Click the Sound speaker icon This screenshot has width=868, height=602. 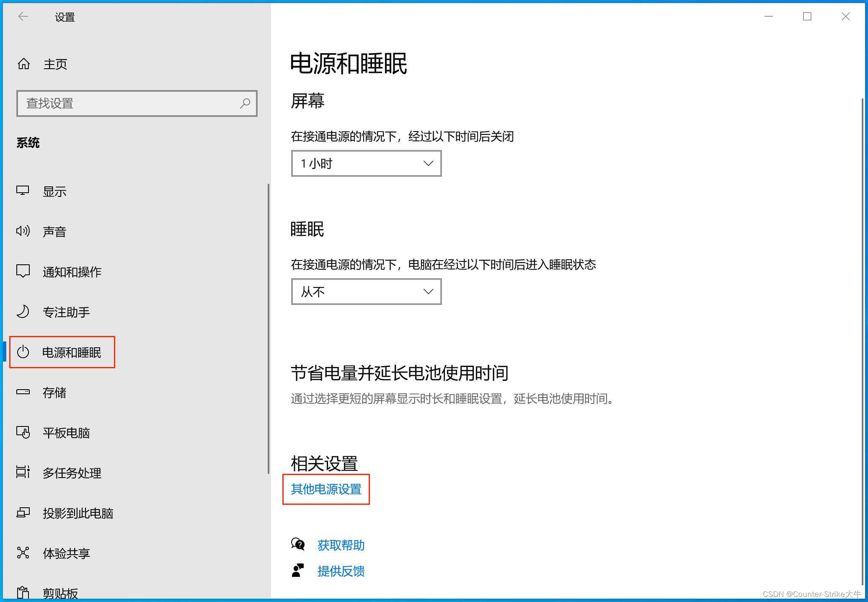[x=23, y=231]
